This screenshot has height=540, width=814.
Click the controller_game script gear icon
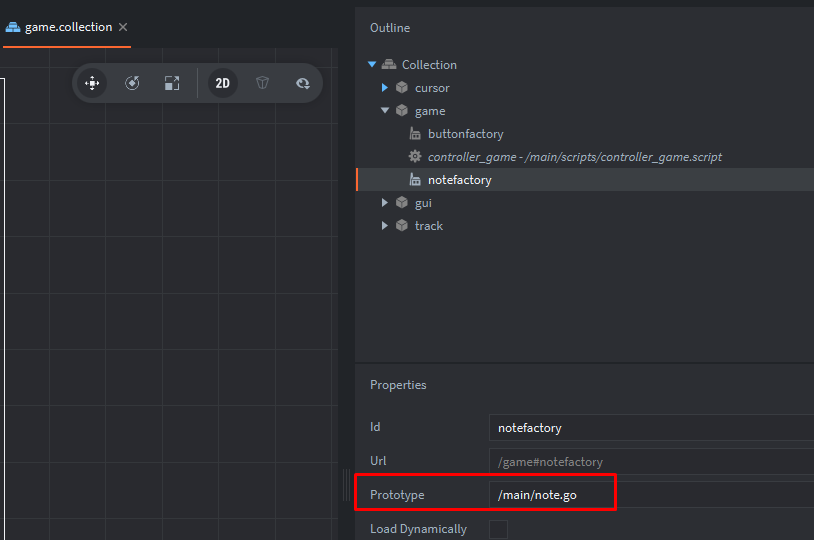pos(415,157)
